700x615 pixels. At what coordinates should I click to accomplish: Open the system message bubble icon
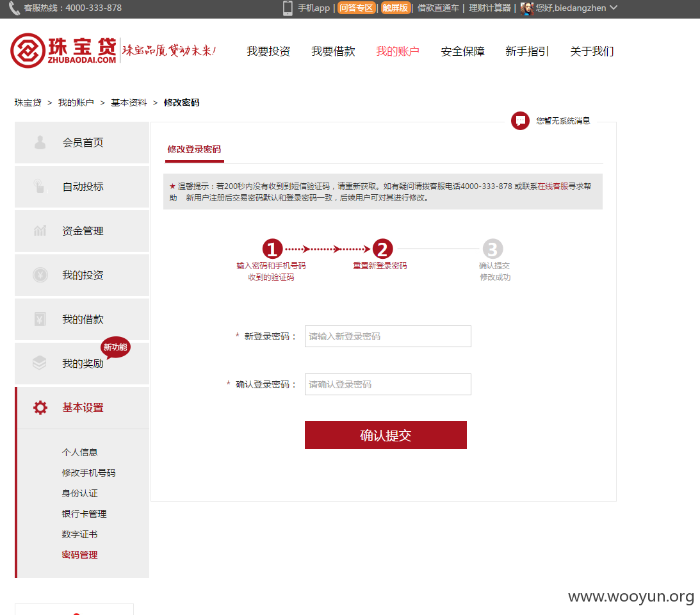pyautogui.click(x=520, y=120)
